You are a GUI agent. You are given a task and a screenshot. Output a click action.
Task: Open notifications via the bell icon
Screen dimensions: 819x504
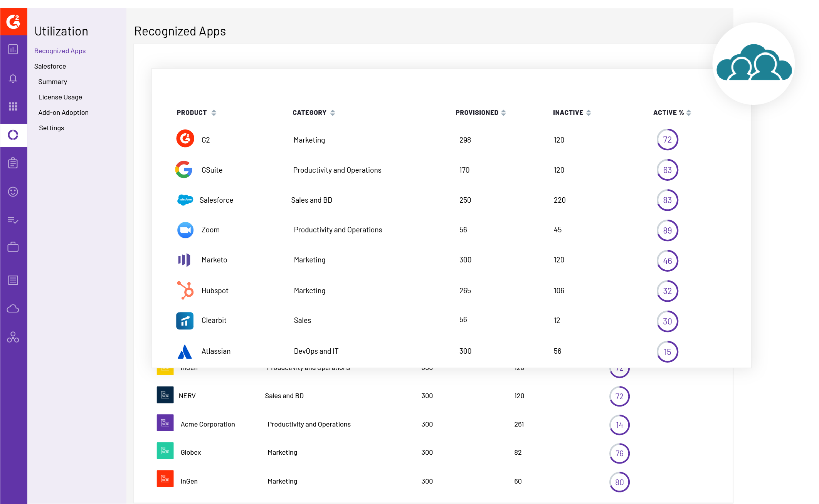13,78
